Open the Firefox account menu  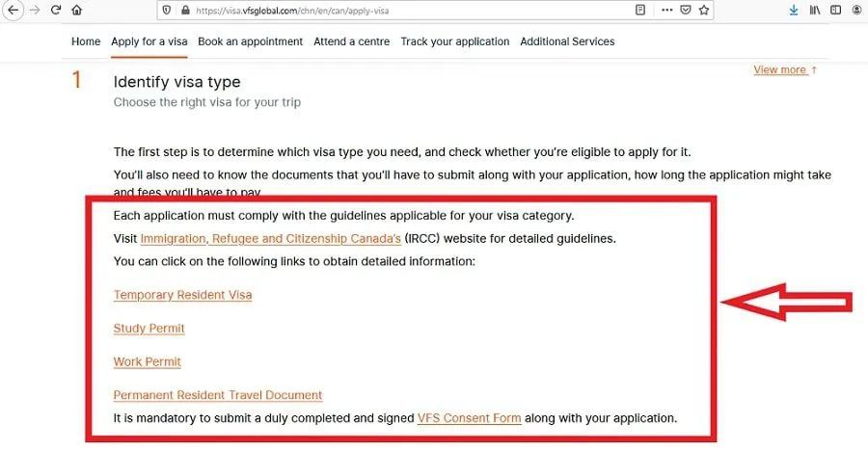pos(857,11)
